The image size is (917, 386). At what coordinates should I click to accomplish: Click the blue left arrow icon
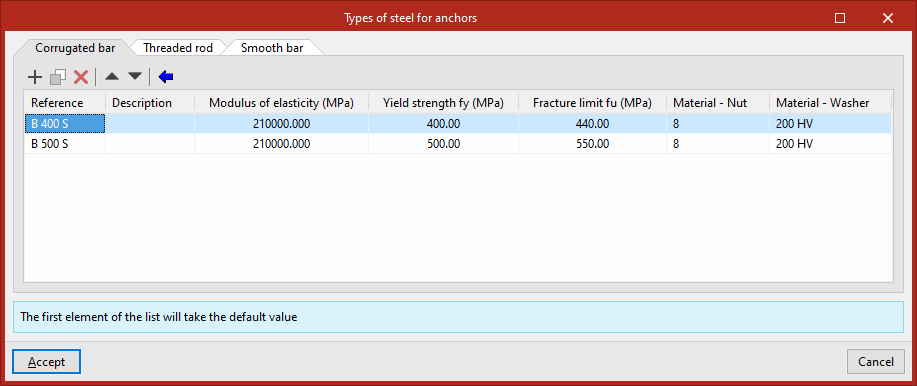[166, 77]
